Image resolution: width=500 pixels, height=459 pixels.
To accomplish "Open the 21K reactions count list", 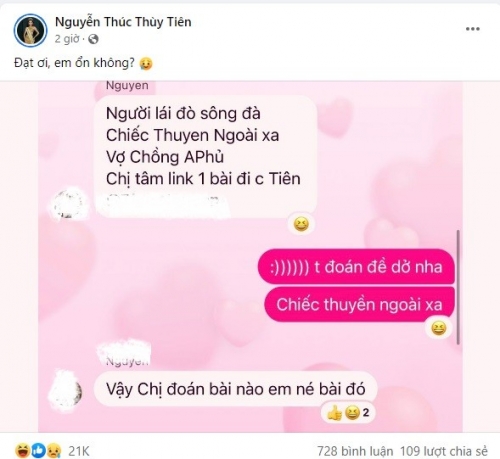I will pyautogui.click(x=79, y=451).
